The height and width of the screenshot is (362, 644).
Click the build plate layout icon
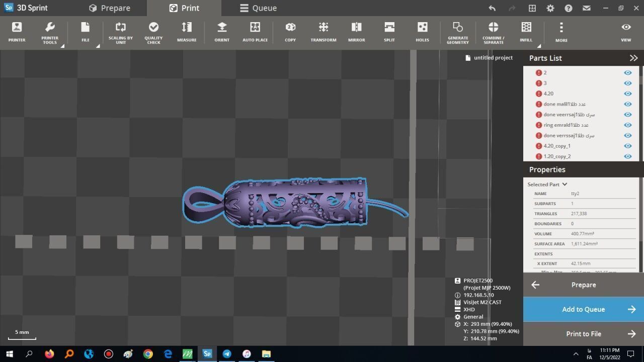pyautogui.click(x=532, y=8)
